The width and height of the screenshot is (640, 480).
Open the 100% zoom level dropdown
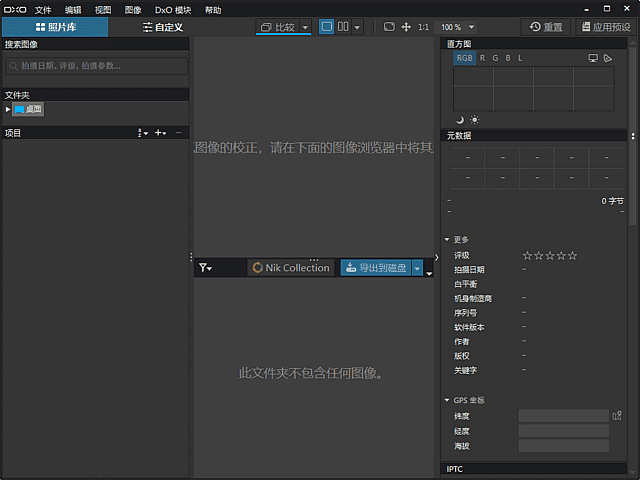coord(457,27)
